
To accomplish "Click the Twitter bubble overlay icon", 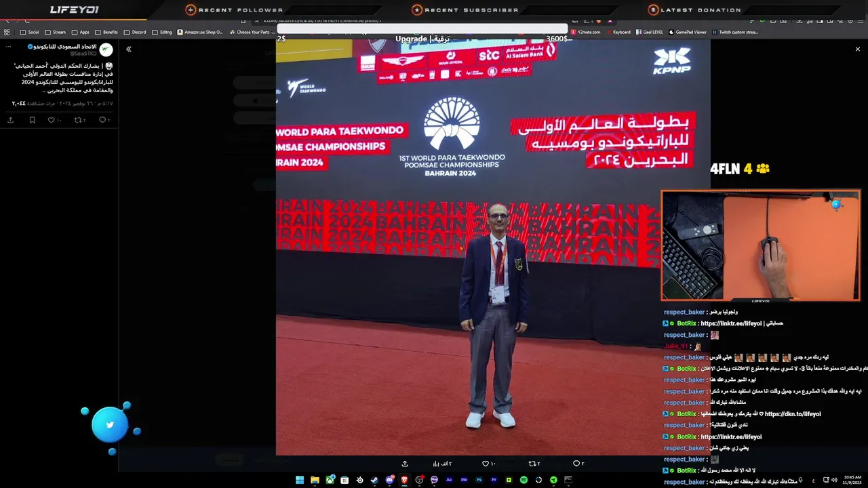I will (110, 426).
